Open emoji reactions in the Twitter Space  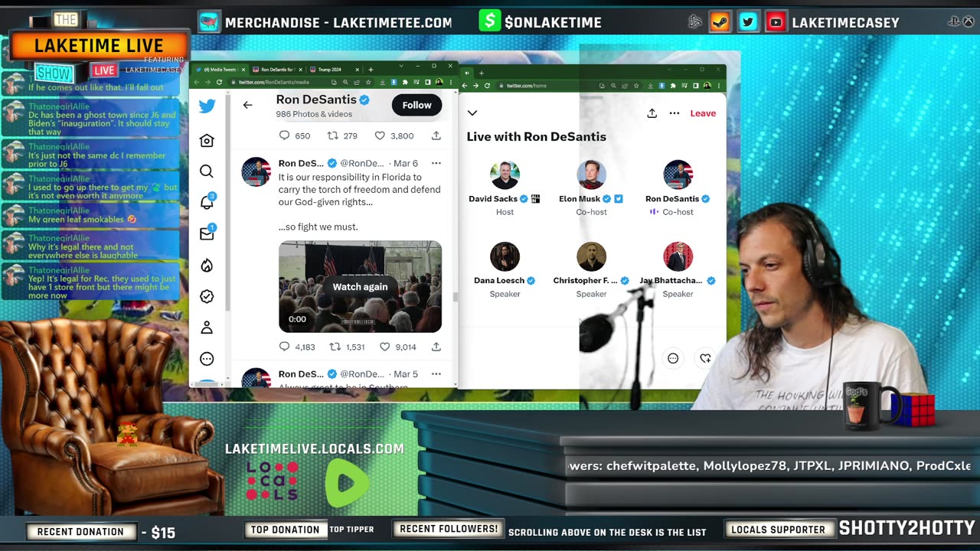tap(673, 358)
